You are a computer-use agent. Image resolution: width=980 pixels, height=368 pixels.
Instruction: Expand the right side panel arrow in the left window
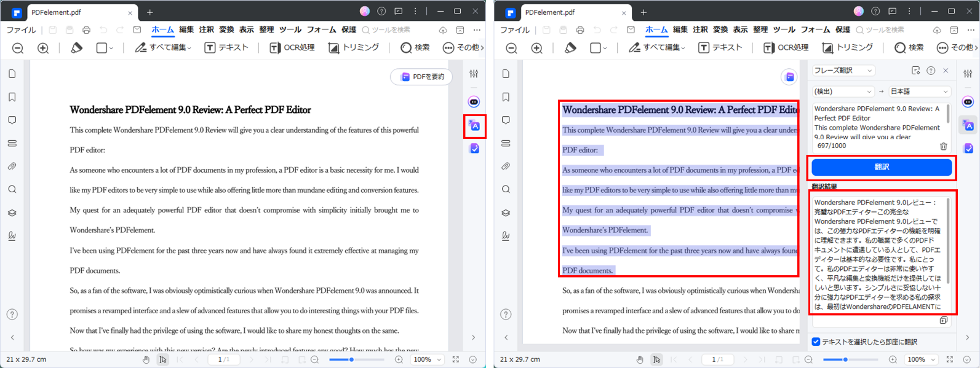[x=473, y=337]
